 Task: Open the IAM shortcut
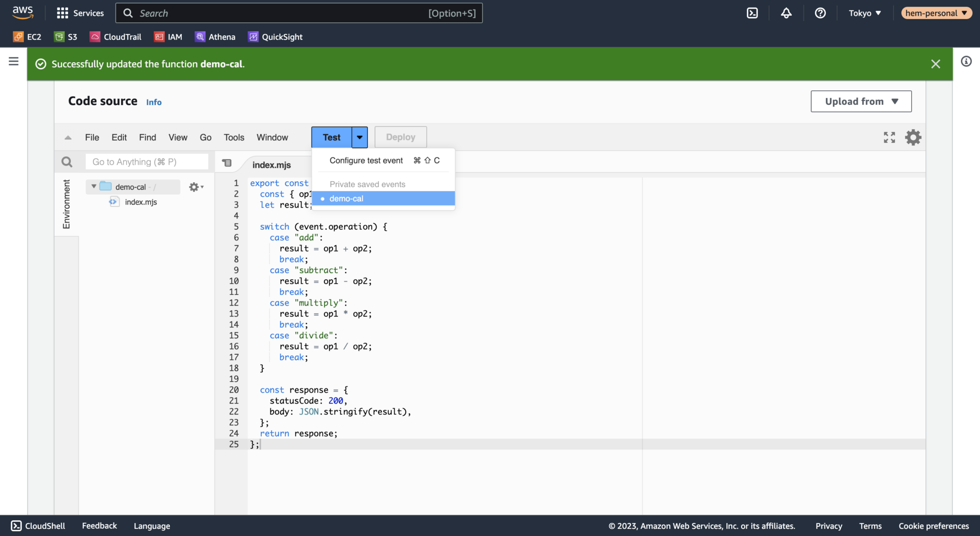point(168,37)
